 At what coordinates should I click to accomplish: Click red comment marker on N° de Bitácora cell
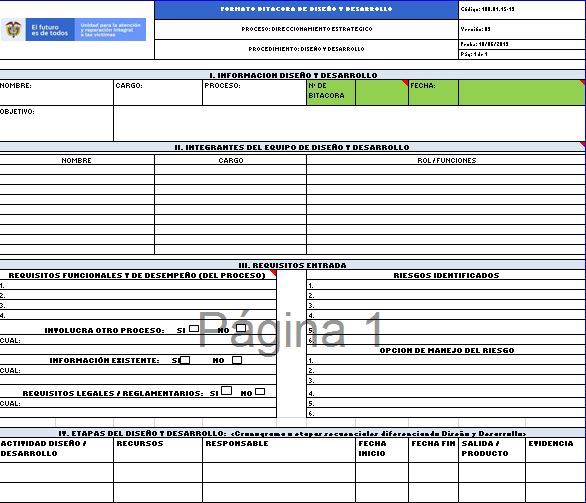click(x=406, y=82)
